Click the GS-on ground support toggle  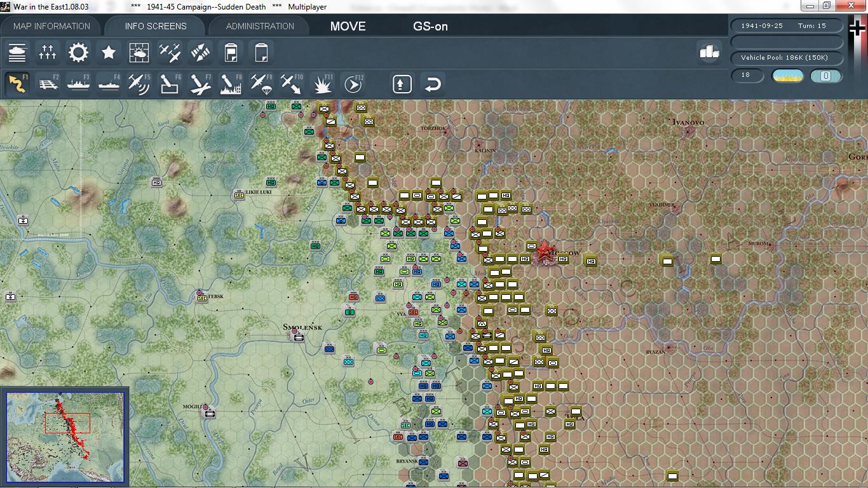[x=430, y=26]
